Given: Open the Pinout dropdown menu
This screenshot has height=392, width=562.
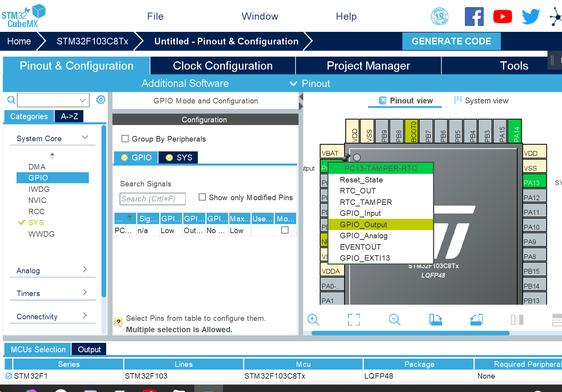Looking at the screenshot, I should coord(311,83).
